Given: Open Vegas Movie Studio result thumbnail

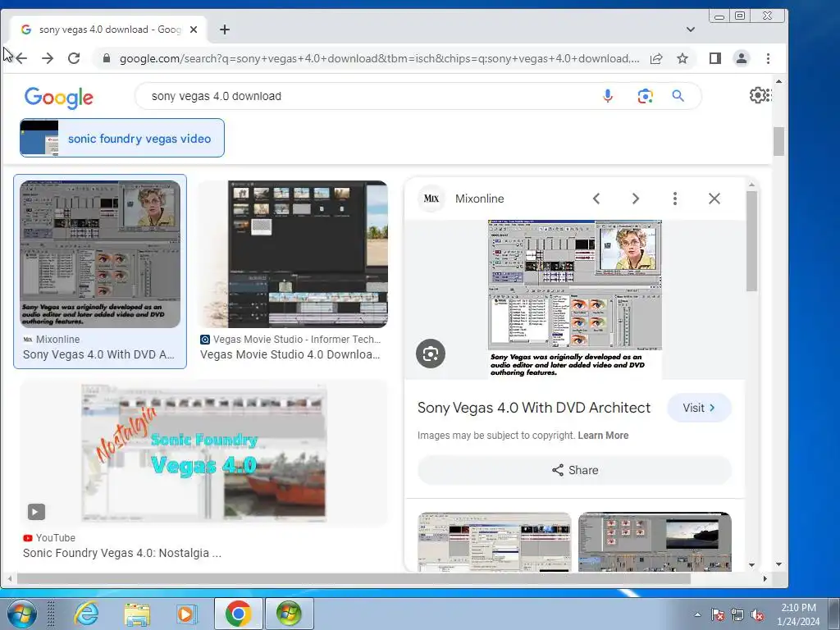Looking at the screenshot, I should [293, 254].
